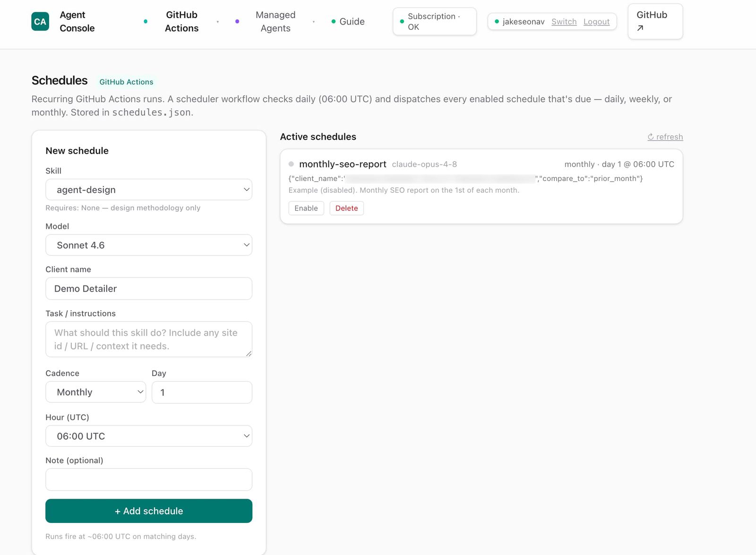This screenshot has width=756, height=555.
Task: Click the gray status dot of monthly-seo-report
Action: pyautogui.click(x=292, y=164)
